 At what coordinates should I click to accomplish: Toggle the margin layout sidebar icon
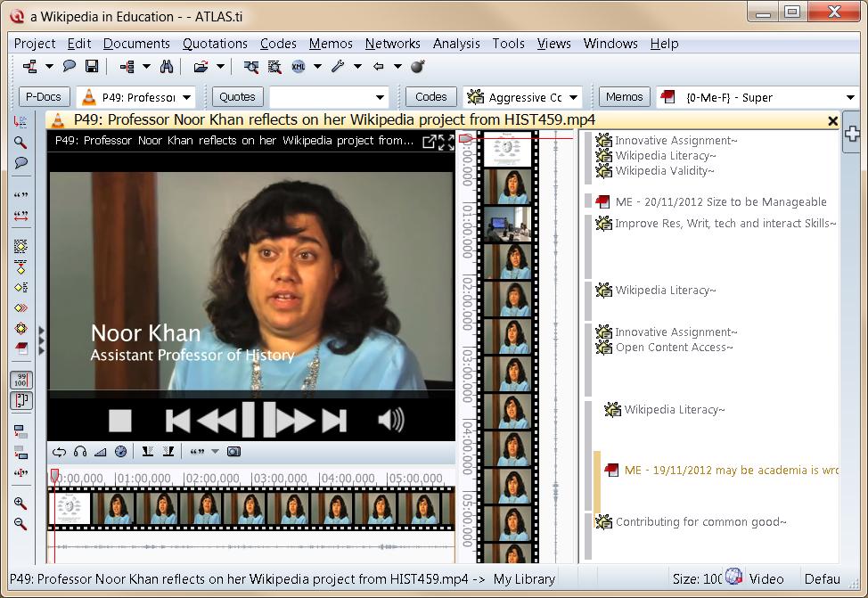click(x=21, y=400)
